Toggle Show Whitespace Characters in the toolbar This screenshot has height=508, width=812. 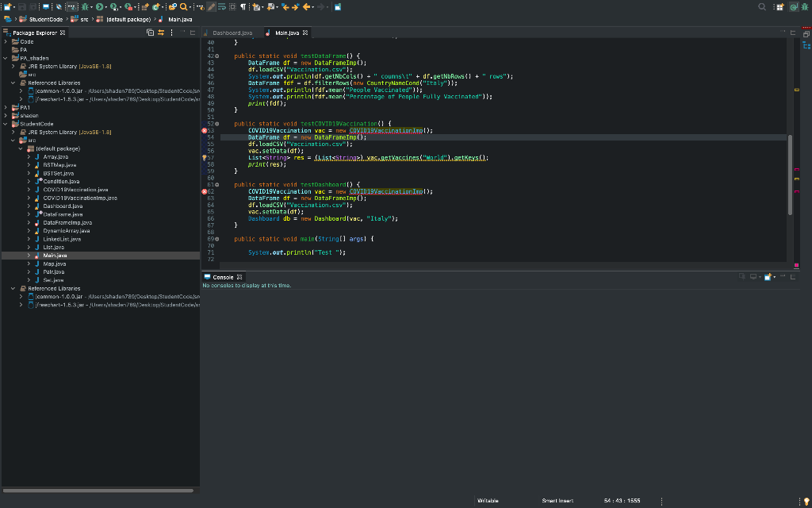pyautogui.click(x=245, y=6)
